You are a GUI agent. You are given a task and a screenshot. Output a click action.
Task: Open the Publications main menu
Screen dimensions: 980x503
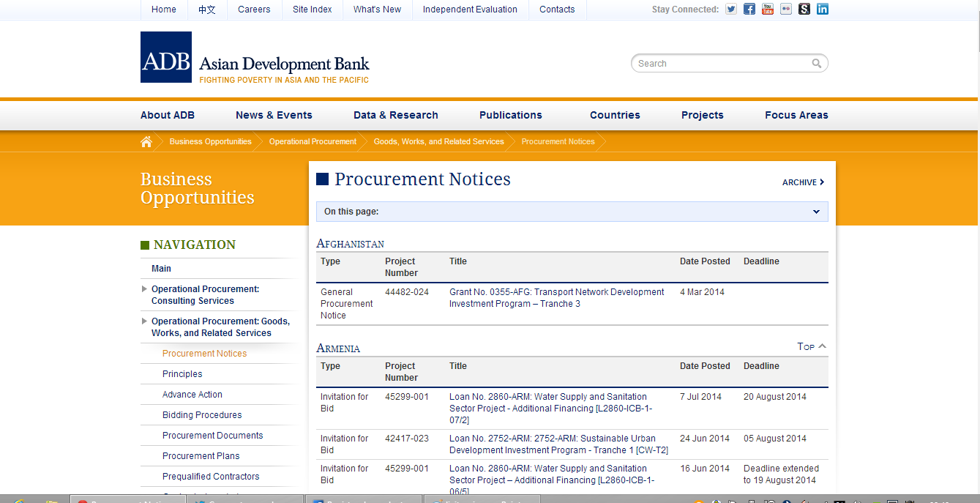pos(511,115)
